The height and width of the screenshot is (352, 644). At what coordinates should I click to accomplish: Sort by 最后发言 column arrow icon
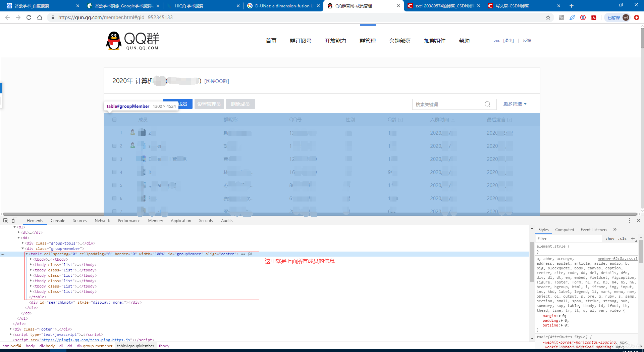click(x=510, y=120)
